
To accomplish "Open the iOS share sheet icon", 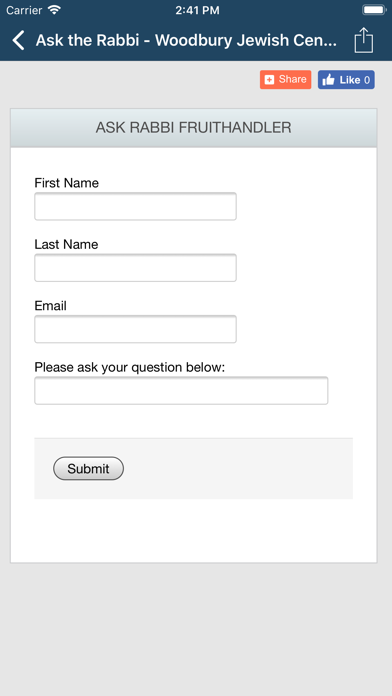I will 364,41.
